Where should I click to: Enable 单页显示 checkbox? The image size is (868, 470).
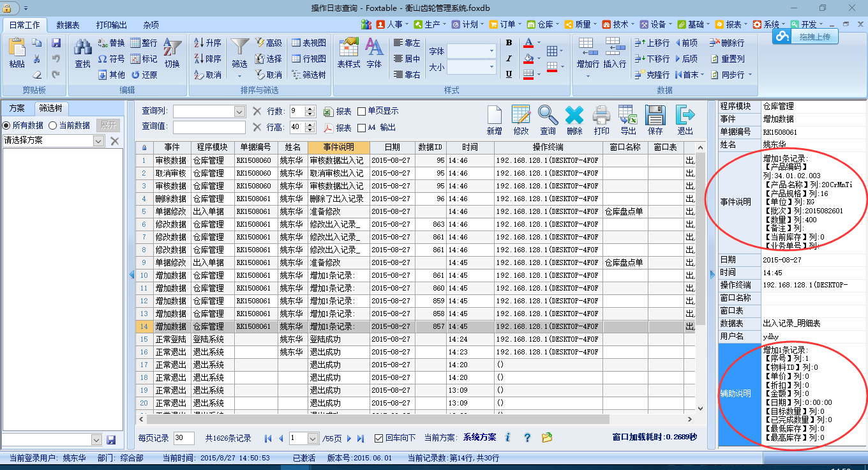point(362,111)
